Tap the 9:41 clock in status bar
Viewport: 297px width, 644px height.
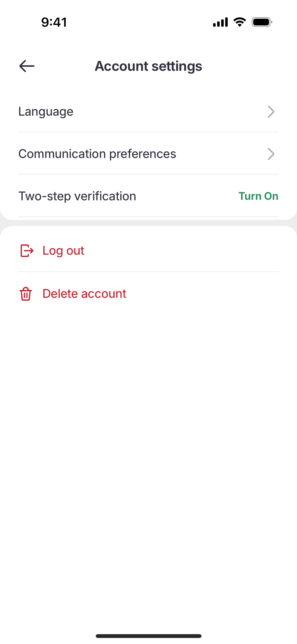[54, 22]
